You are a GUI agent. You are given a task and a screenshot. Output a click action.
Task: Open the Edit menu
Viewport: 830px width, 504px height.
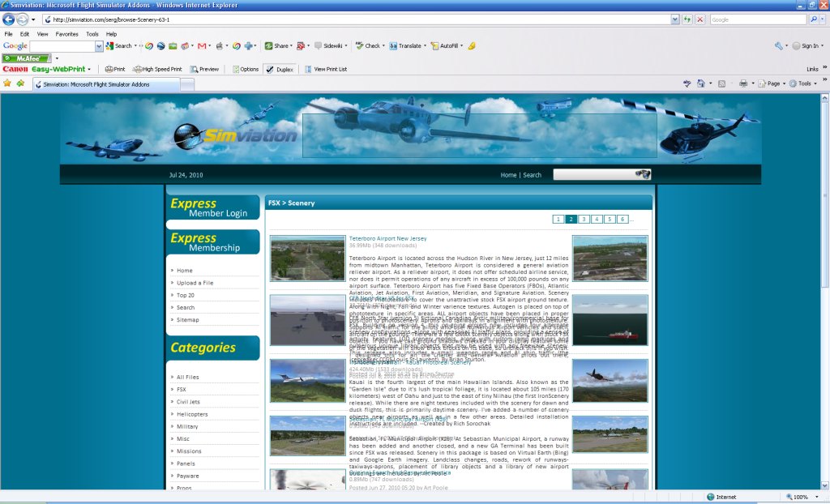click(24, 34)
